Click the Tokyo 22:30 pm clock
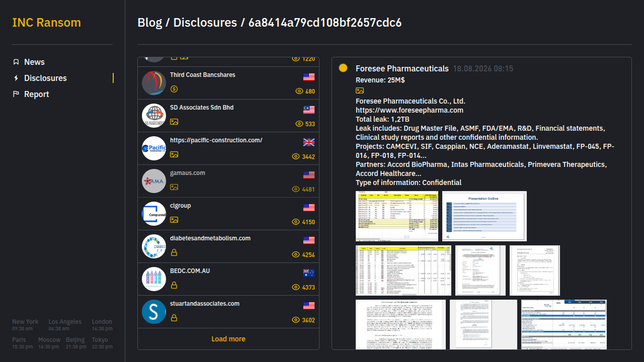The image size is (644, 362). (102, 343)
